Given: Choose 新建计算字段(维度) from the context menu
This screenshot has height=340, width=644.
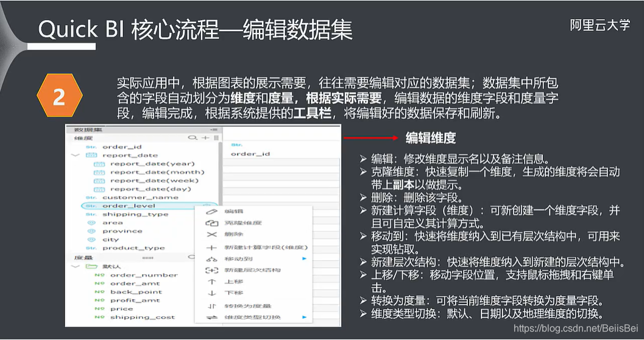Looking at the screenshot, I should coord(266,247).
